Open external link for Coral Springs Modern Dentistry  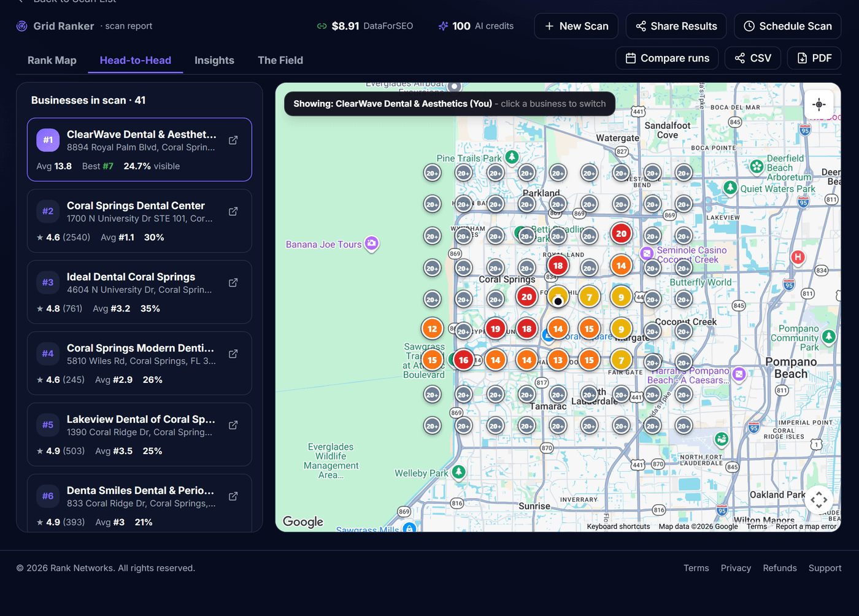click(x=233, y=354)
